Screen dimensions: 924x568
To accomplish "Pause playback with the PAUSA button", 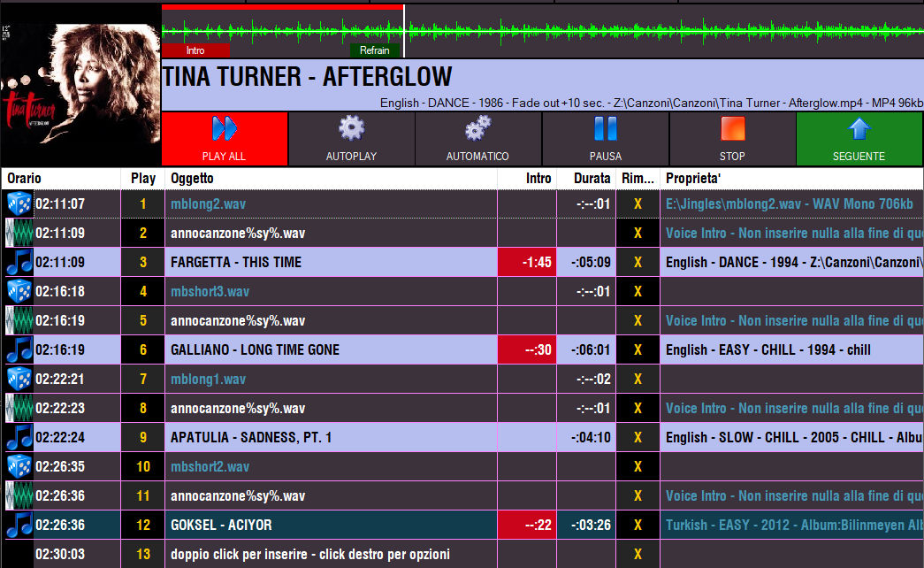I will [605, 139].
